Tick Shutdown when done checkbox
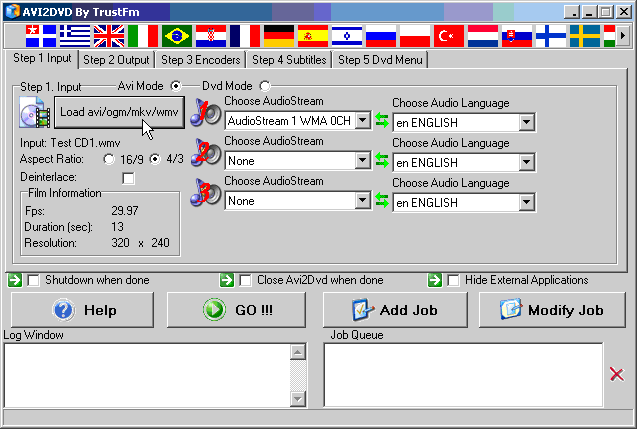This screenshot has width=637, height=429. [x=33, y=280]
